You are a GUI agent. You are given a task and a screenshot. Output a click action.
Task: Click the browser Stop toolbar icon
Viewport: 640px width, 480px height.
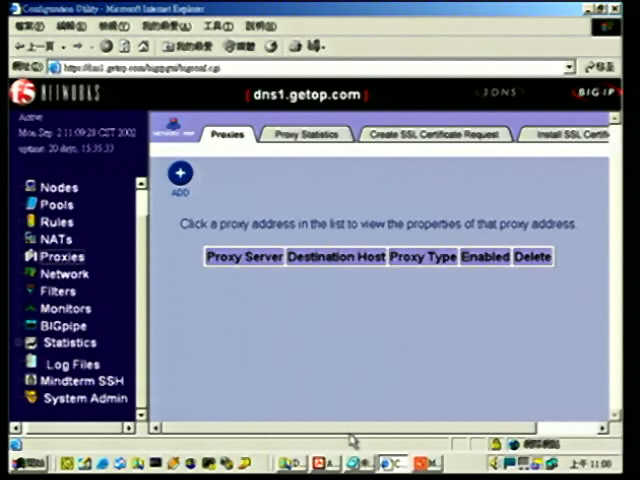(x=107, y=46)
